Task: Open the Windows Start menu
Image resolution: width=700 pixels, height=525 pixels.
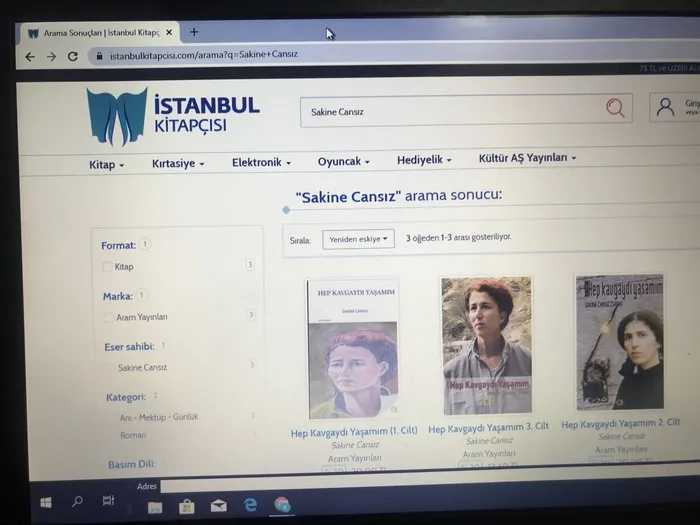Action: [x=46, y=503]
